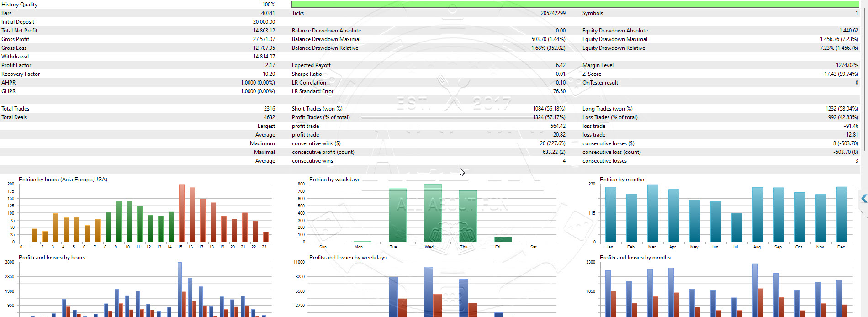Click the 'LR Correlation' label
868x317 pixels.
pyautogui.click(x=309, y=83)
